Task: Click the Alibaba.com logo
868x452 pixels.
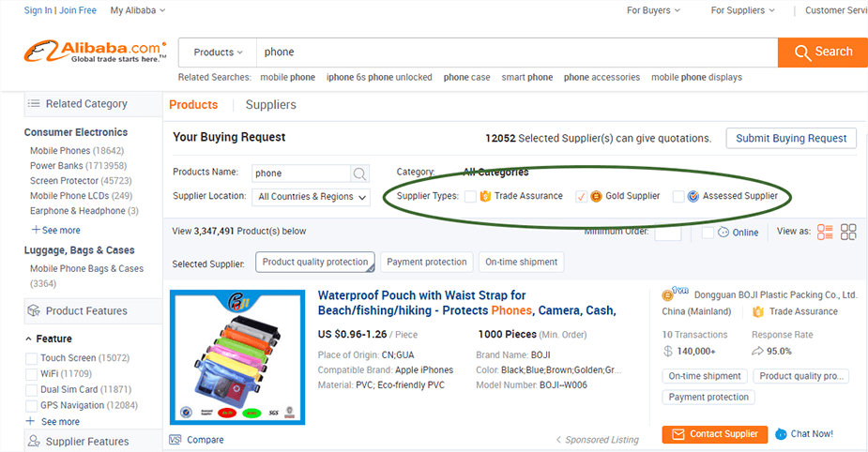Action: [95, 52]
